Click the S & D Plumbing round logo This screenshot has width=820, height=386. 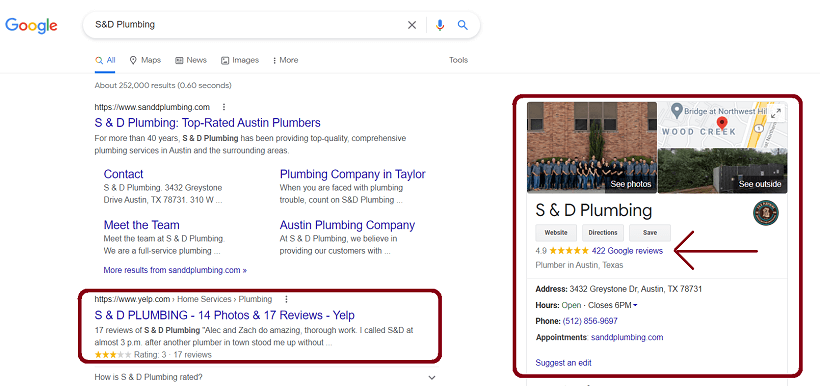(766, 213)
